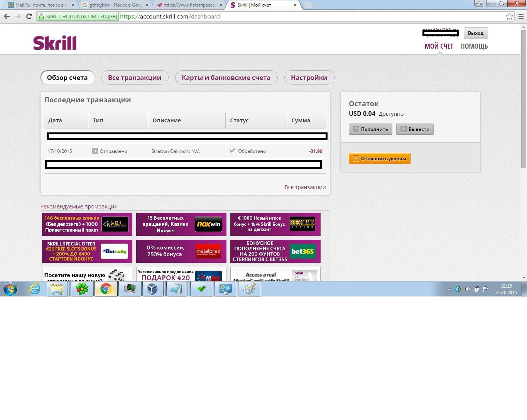Open the green checkmark taskbar app

(x=201, y=289)
